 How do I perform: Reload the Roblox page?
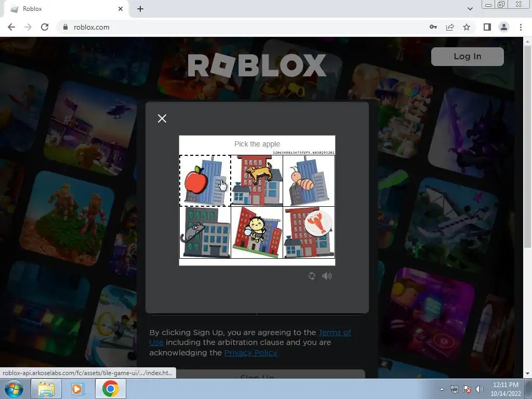(x=45, y=27)
